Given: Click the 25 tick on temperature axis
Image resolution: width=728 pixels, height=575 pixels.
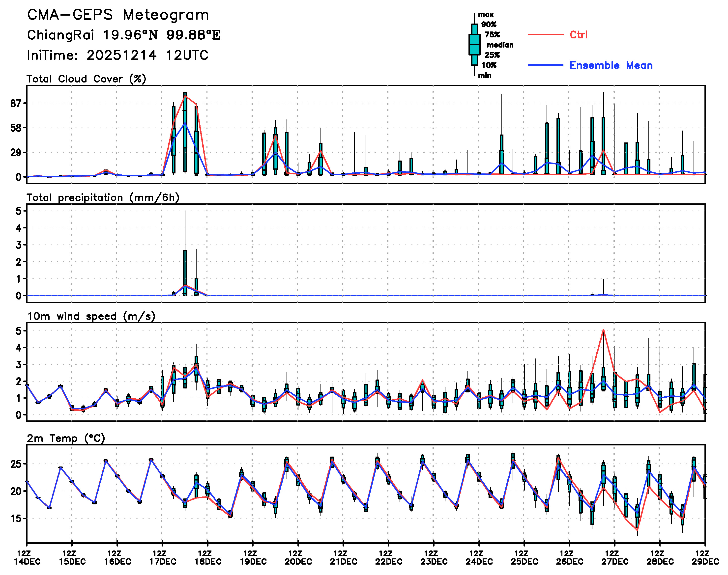Looking at the screenshot, I should click(x=16, y=464).
